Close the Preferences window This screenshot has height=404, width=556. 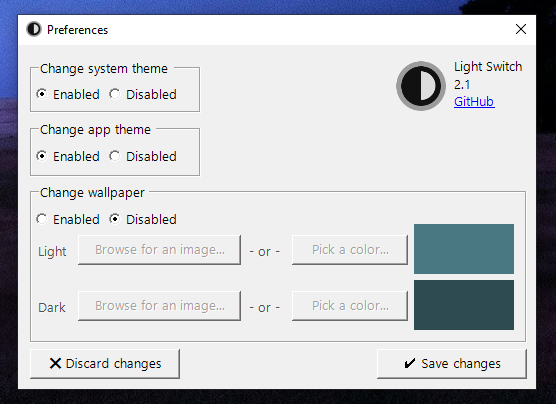point(521,29)
